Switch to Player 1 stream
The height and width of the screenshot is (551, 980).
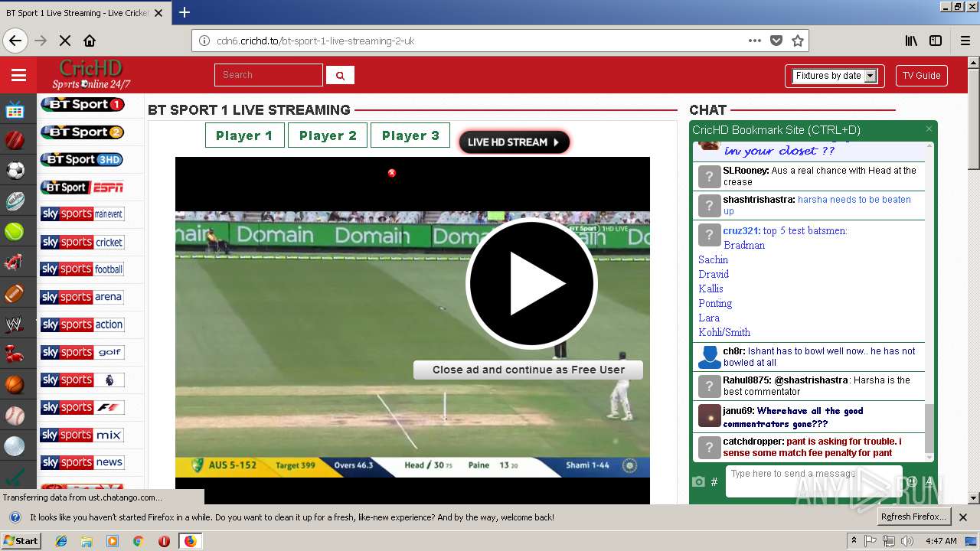[244, 135]
